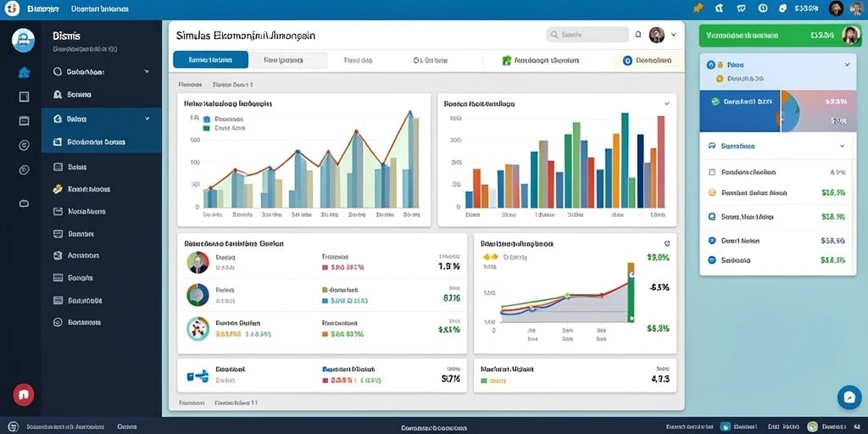Click the circle icon of the top sidebar item
Viewport: 868px width, 434px height.
[x=57, y=71]
